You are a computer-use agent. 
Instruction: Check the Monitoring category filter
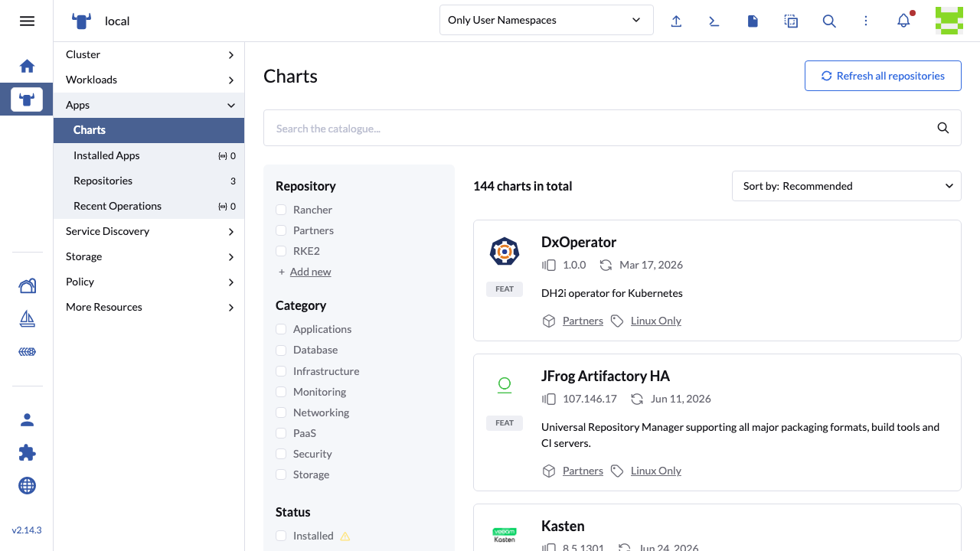281,392
